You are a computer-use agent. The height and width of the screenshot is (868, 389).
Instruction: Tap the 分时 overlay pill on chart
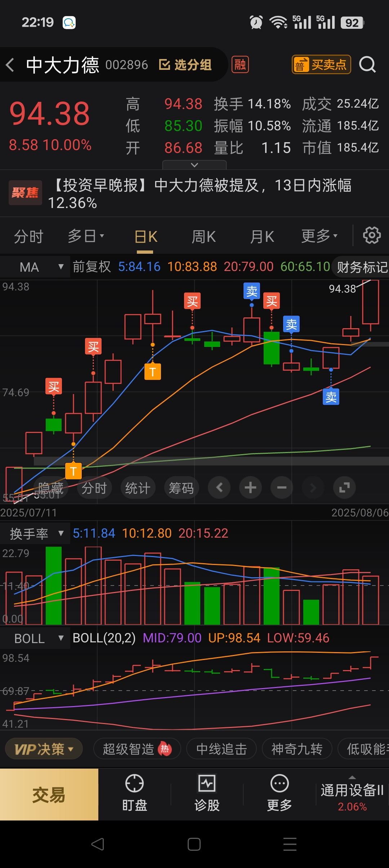[94, 488]
